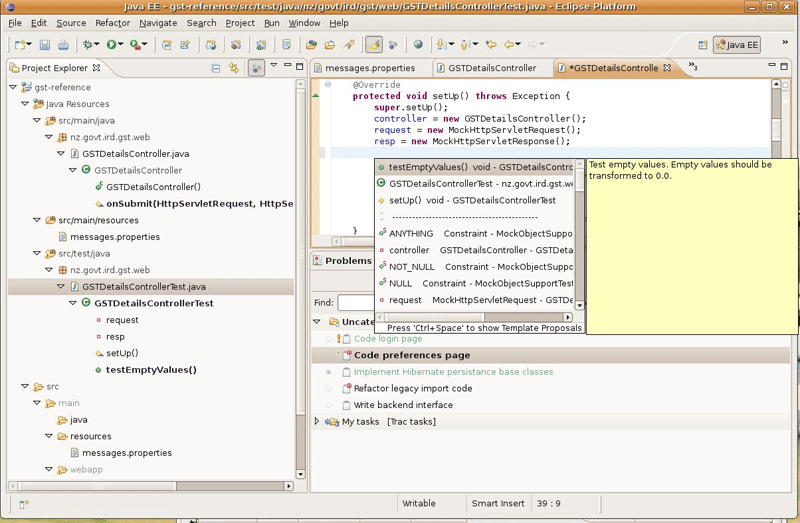Collapse the webapp folder node
The height and width of the screenshot is (523, 800).
click(x=49, y=469)
